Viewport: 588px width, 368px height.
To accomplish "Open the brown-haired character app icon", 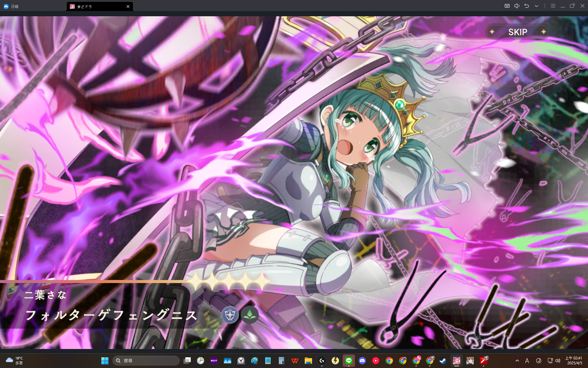I will click(x=470, y=361).
